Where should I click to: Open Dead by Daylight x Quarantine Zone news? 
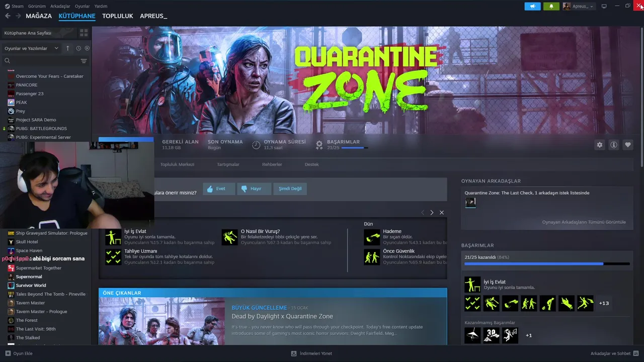pos(282,316)
